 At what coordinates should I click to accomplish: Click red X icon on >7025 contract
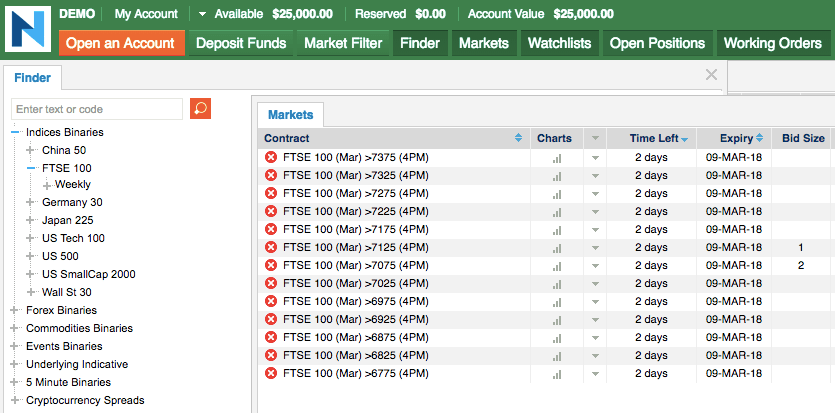pyautogui.click(x=271, y=283)
